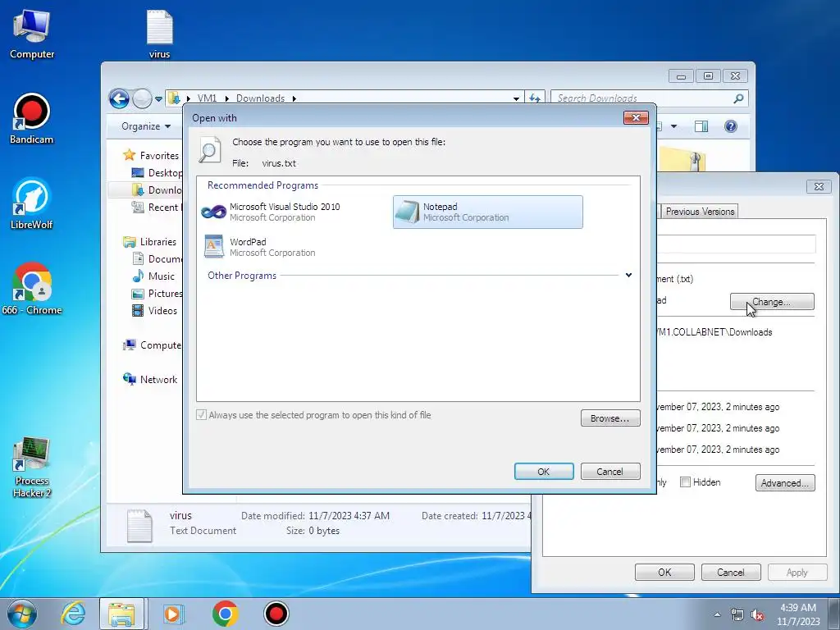Select the 666 - Chrome desktop shortcut
The height and width of the screenshot is (630, 840).
pyautogui.click(x=32, y=289)
